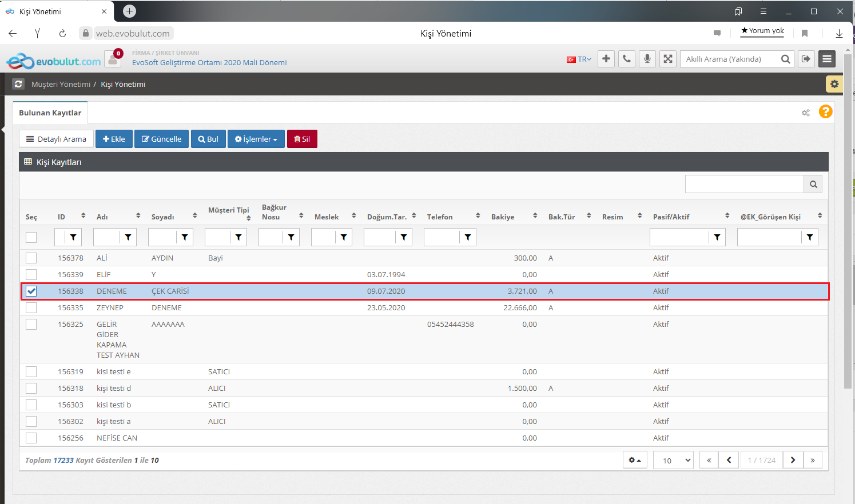
Task: Click the yellow settings gear button
Action: (834, 84)
